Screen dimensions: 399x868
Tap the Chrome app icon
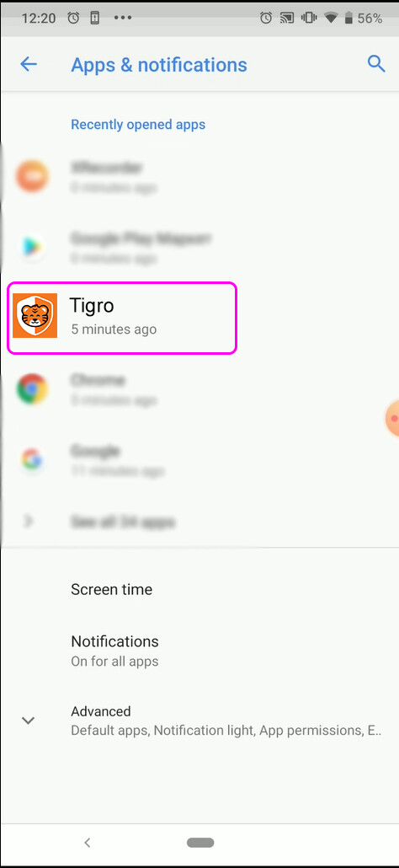(x=32, y=388)
